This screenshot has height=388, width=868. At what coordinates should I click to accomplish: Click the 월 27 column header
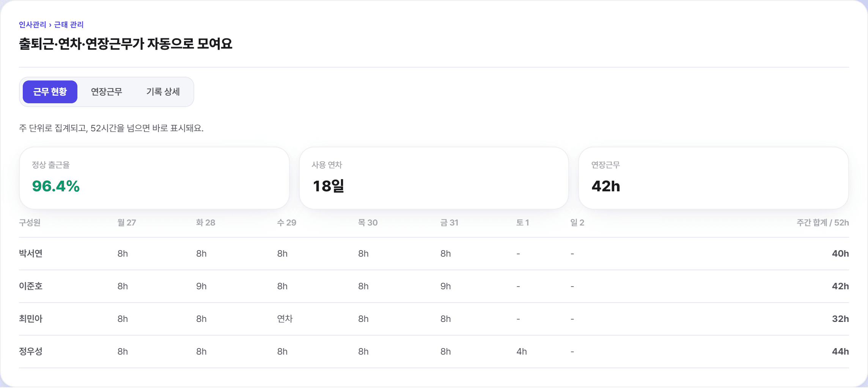127,222
